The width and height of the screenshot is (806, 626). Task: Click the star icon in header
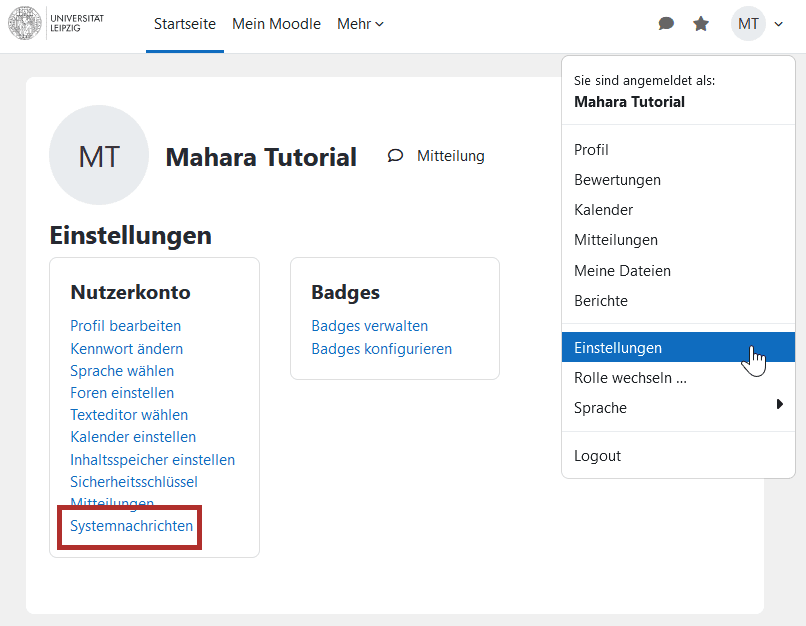(x=701, y=24)
